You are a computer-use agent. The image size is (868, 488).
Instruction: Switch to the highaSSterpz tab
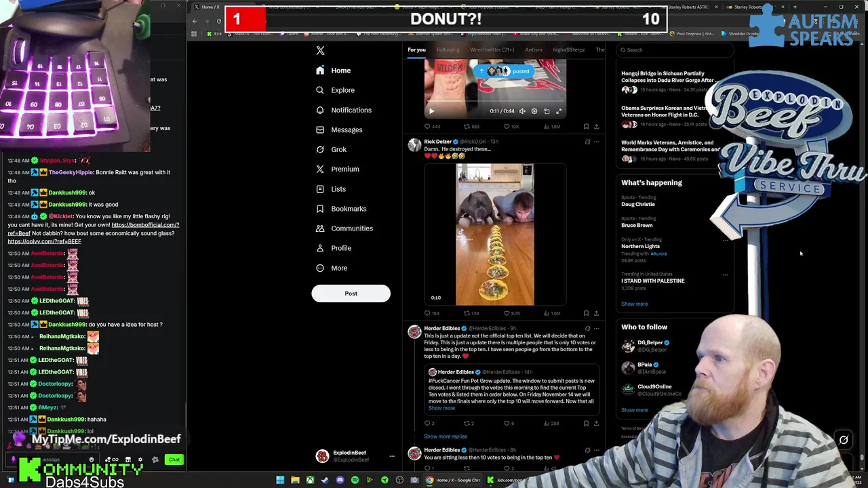(568, 49)
